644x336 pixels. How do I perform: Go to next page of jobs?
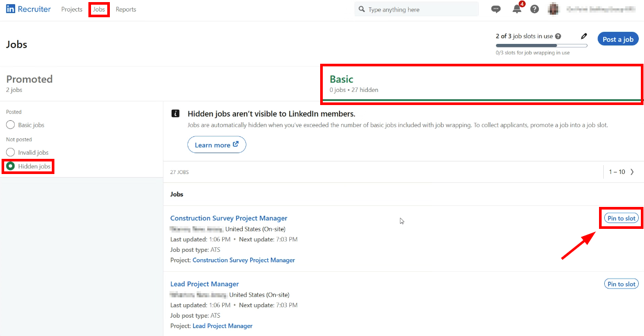coord(632,172)
